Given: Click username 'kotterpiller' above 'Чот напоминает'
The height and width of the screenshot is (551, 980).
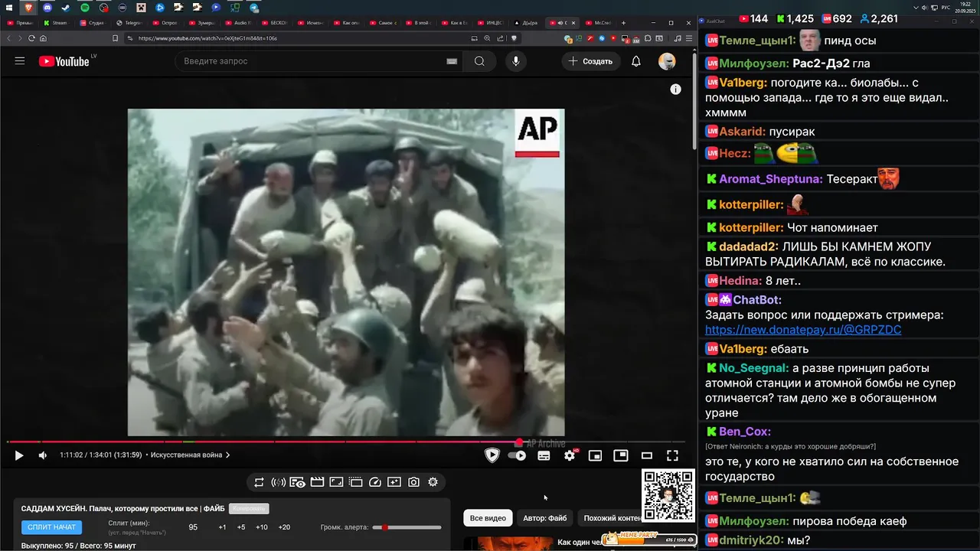Looking at the screenshot, I should click(x=751, y=227).
